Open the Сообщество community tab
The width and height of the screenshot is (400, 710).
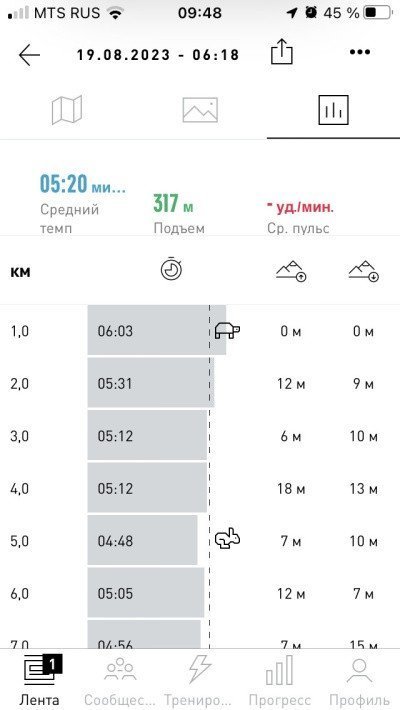pos(120,680)
